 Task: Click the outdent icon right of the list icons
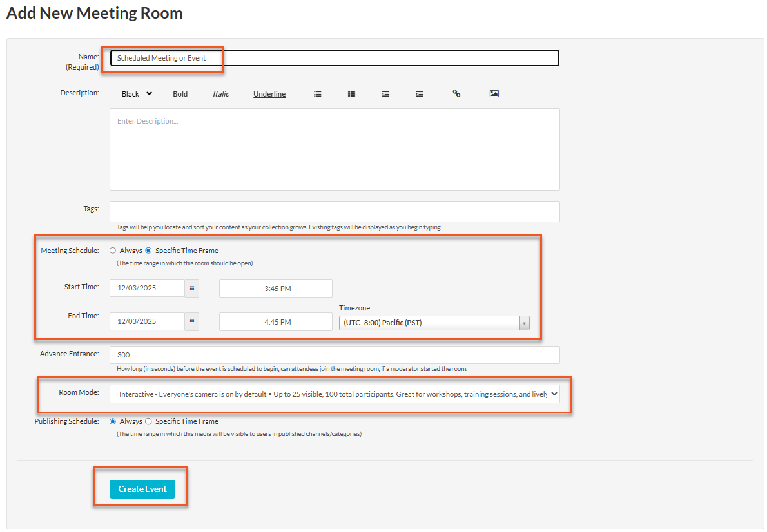pos(385,94)
